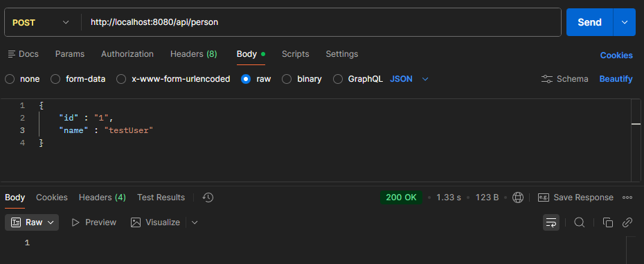Click the Docs list icon

tap(12, 54)
